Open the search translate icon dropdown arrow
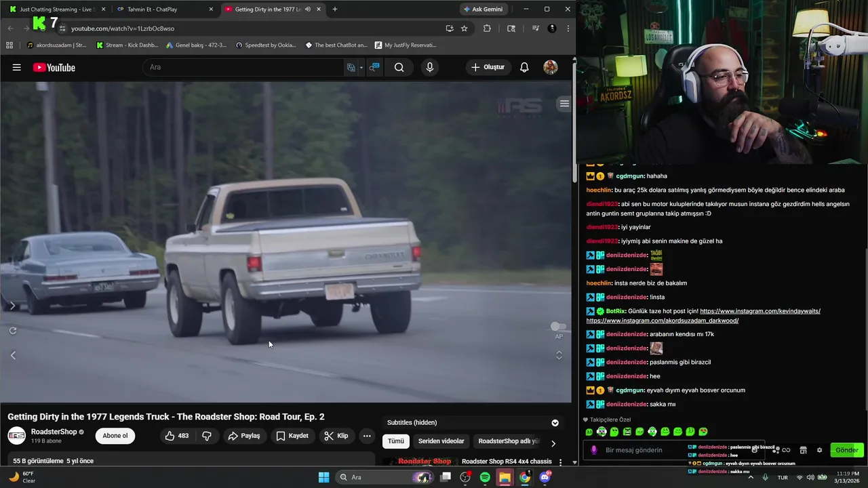The width and height of the screenshot is (868, 488). click(x=361, y=67)
